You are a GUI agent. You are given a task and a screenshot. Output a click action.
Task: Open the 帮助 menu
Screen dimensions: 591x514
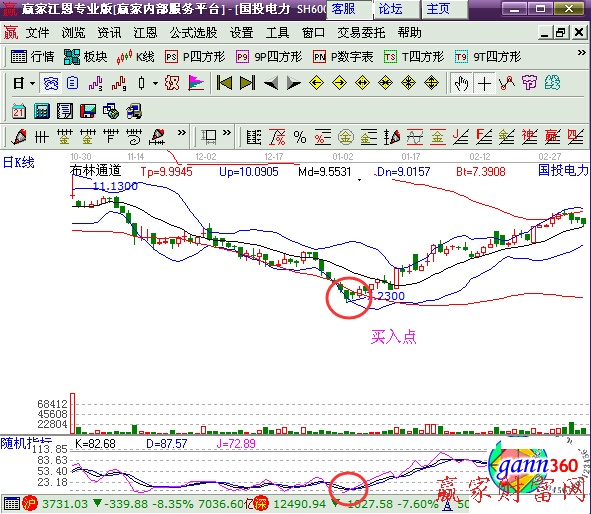pos(409,33)
